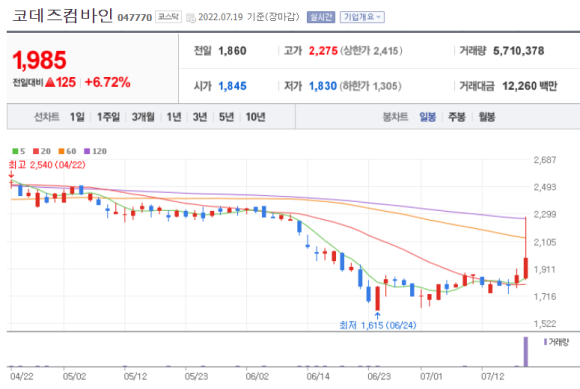This screenshot has width=580, height=389.
Task: Click the 최고 2,540 (04/22) annotation
Action: coord(47,165)
